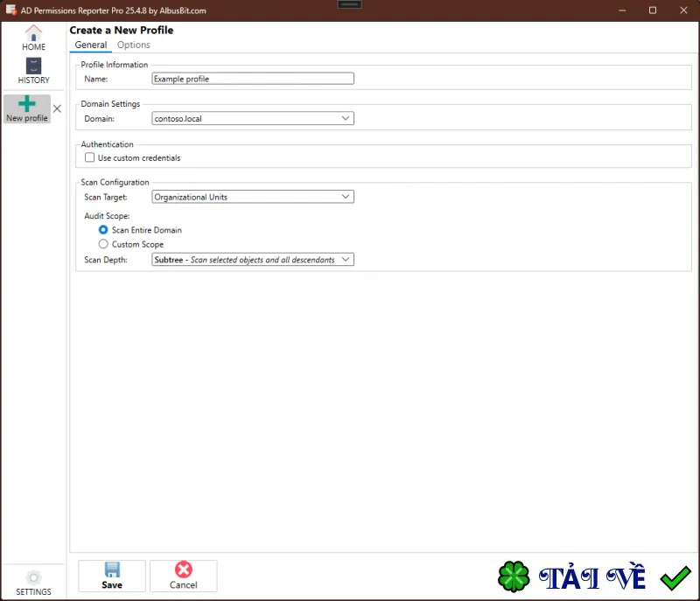Switch to the General tab
The image size is (700, 601).
click(91, 45)
